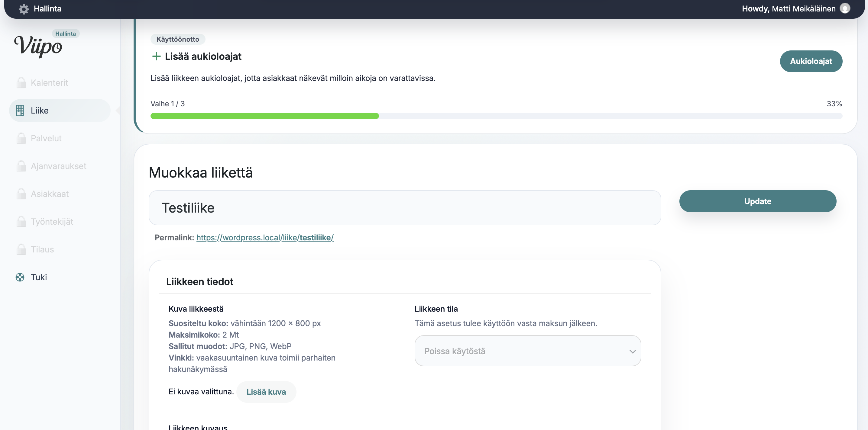Click the Ei kuvaa valittuna text
The height and width of the screenshot is (430, 868).
[x=201, y=392]
